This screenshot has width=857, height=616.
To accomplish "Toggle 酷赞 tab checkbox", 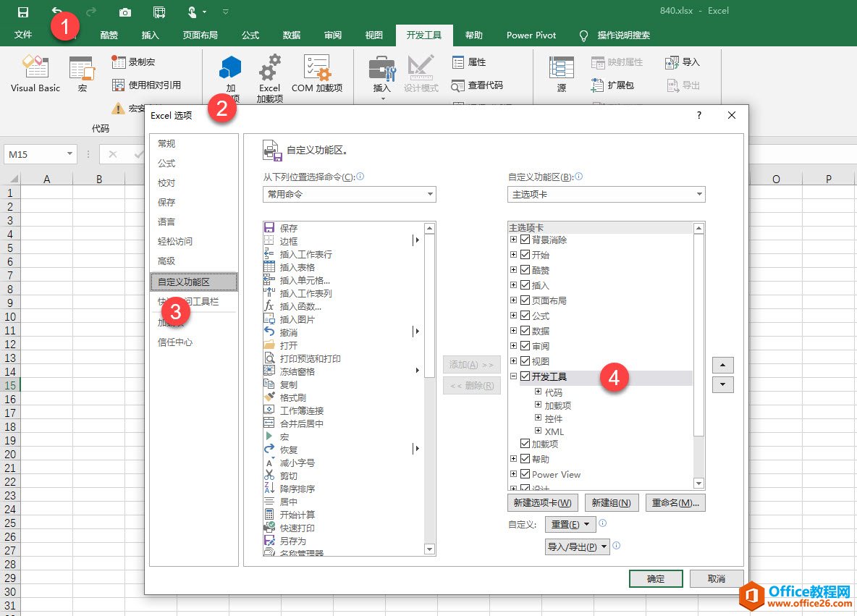I will click(525, 270).
